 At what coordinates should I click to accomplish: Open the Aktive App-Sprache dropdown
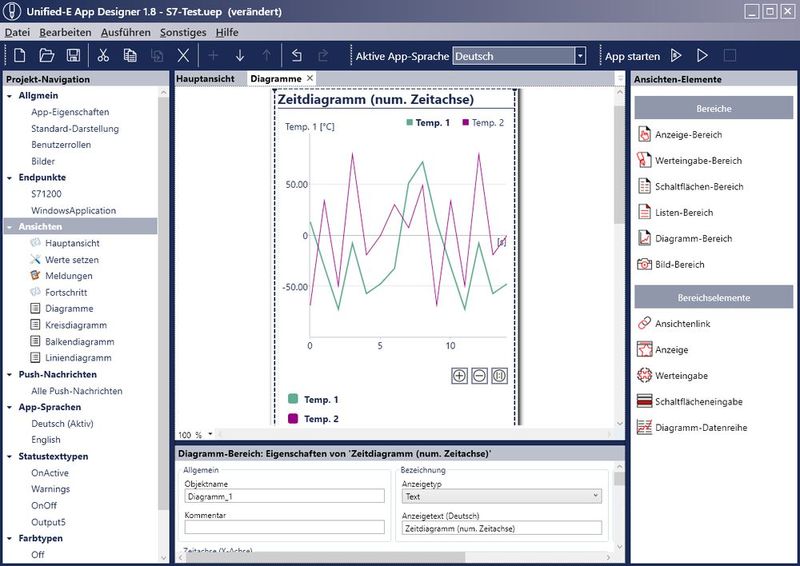pos(580,56)
